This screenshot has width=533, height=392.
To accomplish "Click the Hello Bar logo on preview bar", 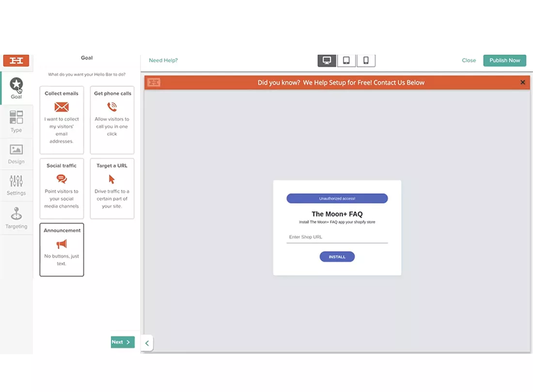I will (154, 82).
